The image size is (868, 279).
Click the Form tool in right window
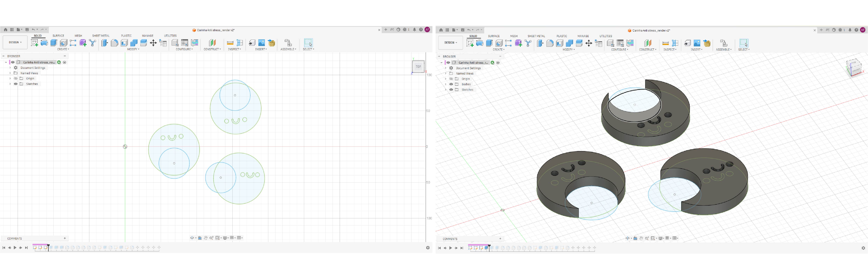pyautogui.click(x=518, y=43)
